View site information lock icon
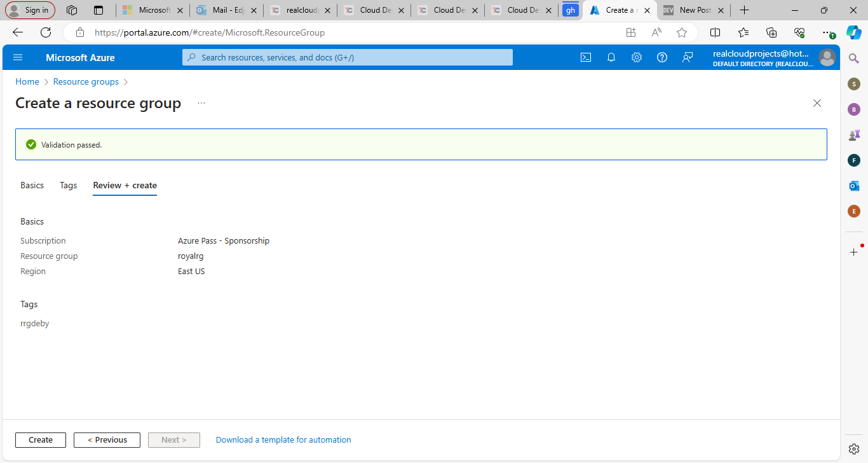Viewport: 868px width, 463px height. tap(80, 32)
